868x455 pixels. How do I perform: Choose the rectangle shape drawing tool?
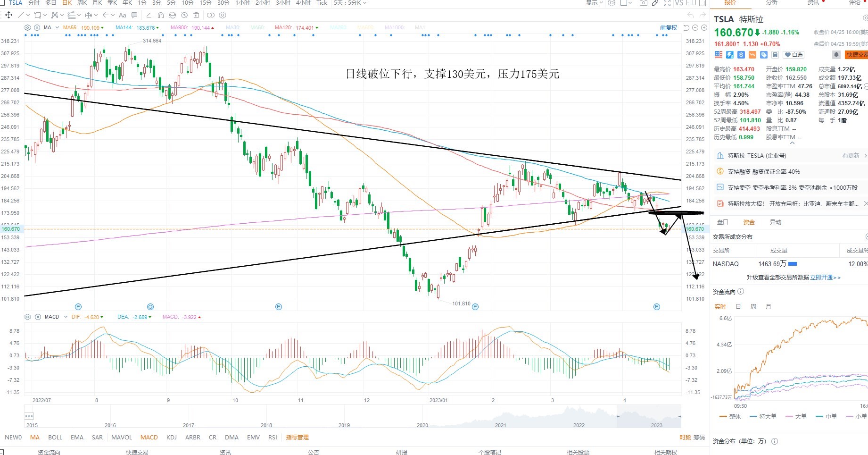pyautogui.click(x=38, y=15)
